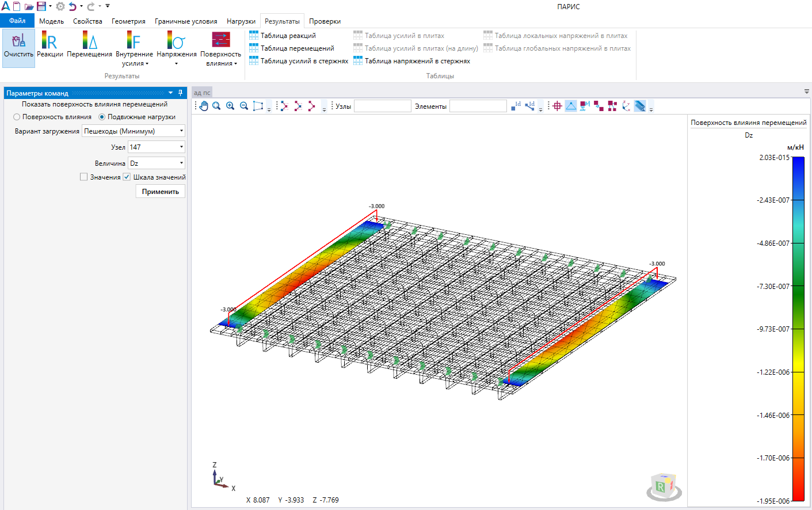The image size is (812, 510).
Task: Expand the quick access toolbar customize arrow
Action: [x=108, y=6]
